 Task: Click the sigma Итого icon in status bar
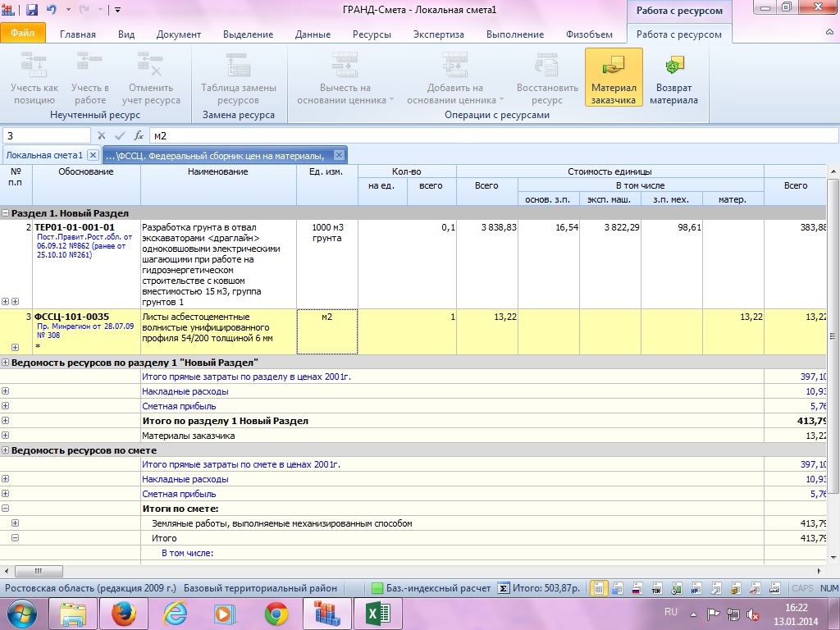pos(504,588)
